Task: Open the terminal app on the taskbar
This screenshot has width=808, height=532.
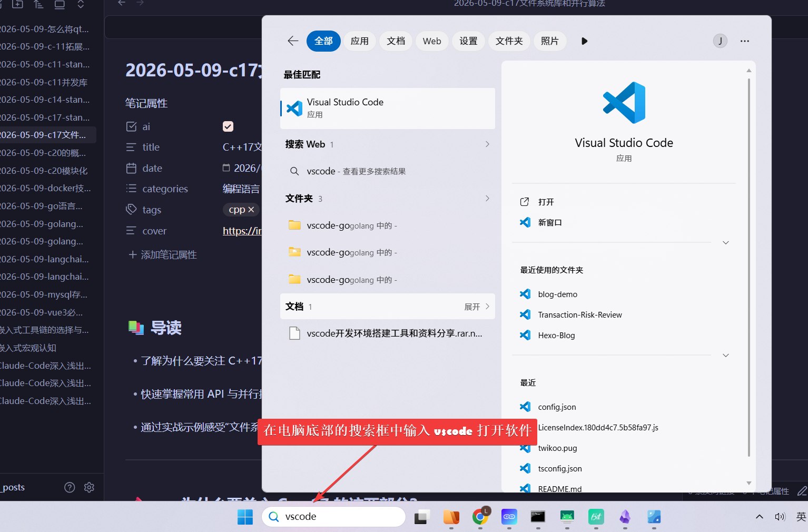Action: pos(538,517)
